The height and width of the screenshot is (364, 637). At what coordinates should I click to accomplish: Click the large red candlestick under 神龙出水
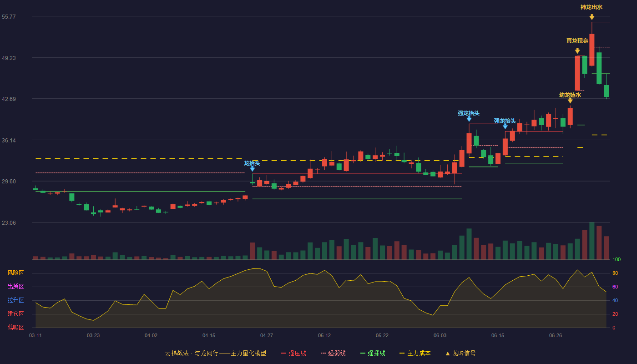coord(591,50)
